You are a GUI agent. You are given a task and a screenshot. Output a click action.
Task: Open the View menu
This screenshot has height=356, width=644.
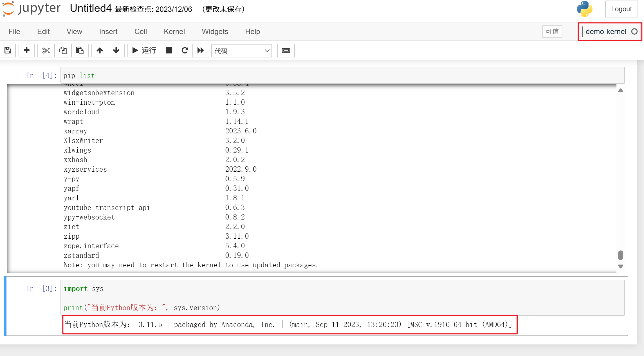coord(74,32)
